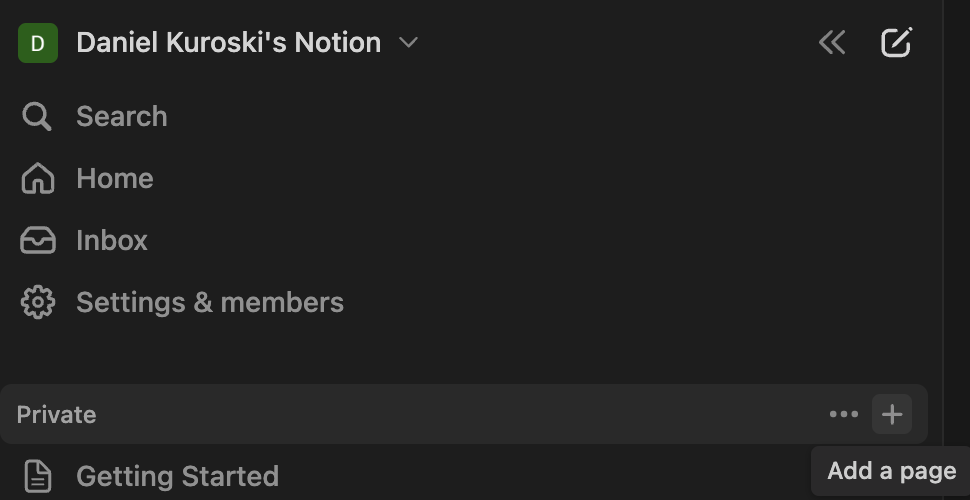Viewport: 970px width, 500px height.
Task: Open the Inbox label in the sidebar
Action: [112, 241]
